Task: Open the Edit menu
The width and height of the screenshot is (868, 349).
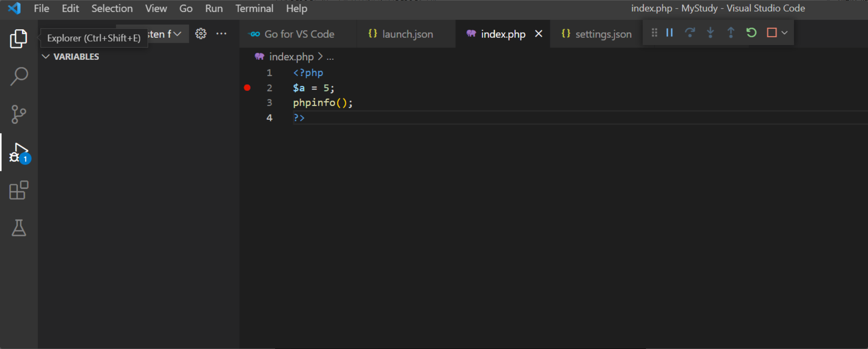Action: 70,8
